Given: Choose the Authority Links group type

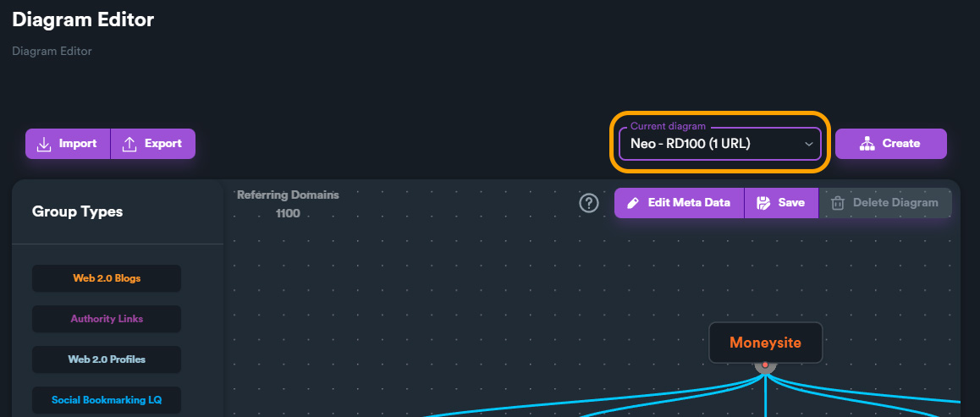Looking at the screenshot, I should [x=107, y=319].
